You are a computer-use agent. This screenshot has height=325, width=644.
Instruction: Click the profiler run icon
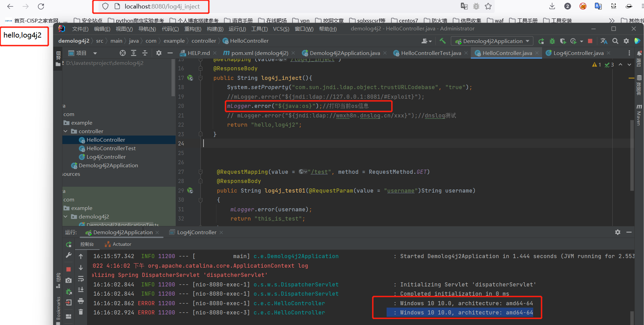pyautogui.click(x=574, y=41)
